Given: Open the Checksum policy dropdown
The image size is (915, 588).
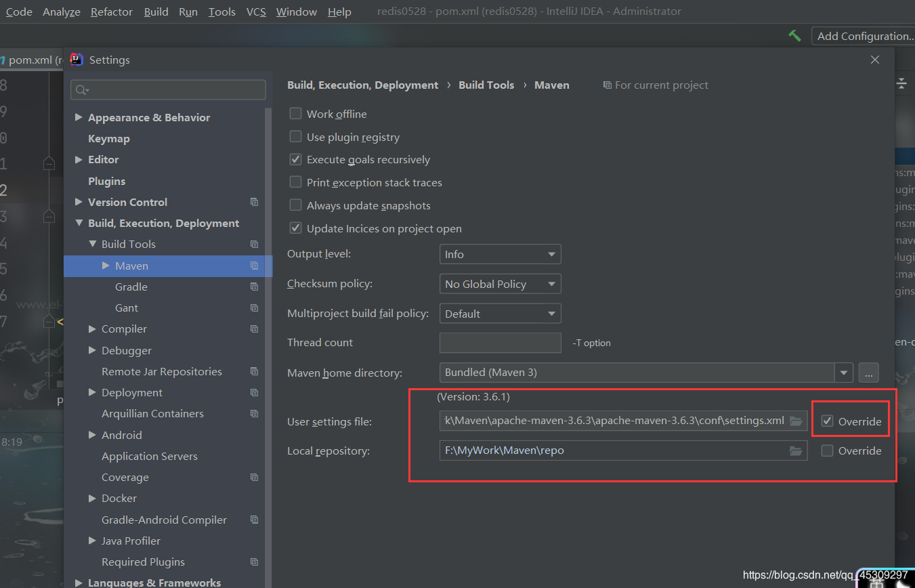Looking at the screenshot, I should click(500, 284).
